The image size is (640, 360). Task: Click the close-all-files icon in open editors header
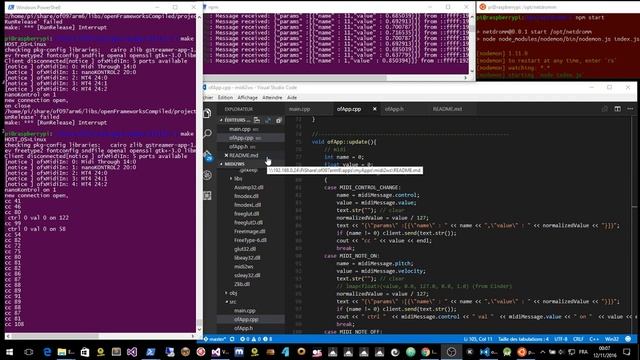pos(279,120)
